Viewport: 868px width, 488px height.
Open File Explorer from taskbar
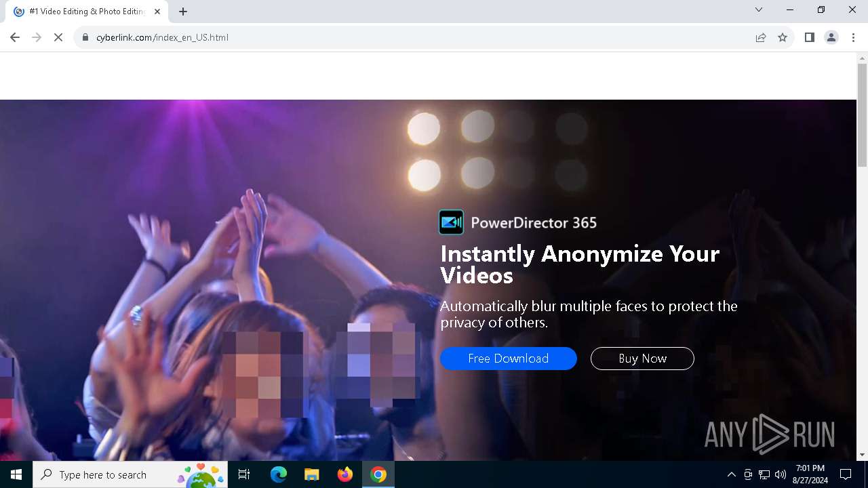coord(311,474)
